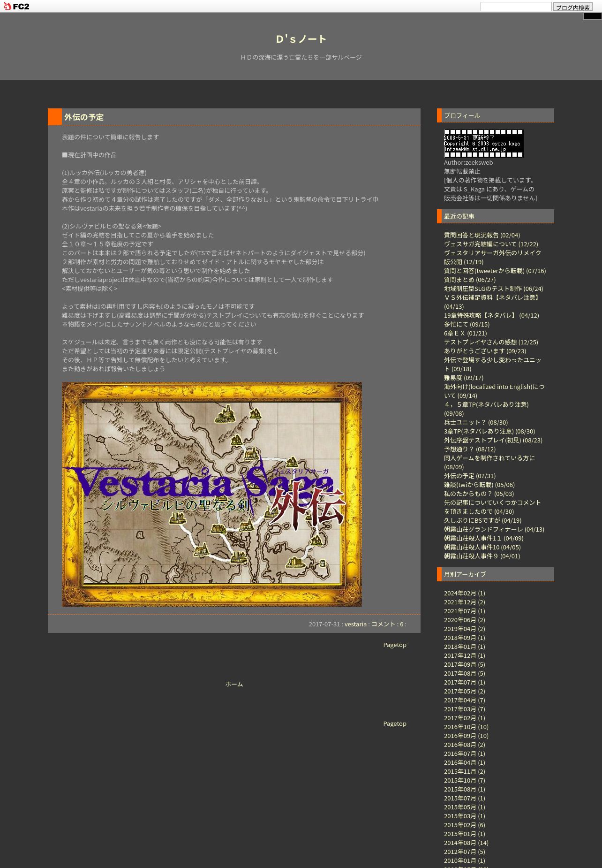Open 同人ゲームを制作されている方に article

[489, 462]
